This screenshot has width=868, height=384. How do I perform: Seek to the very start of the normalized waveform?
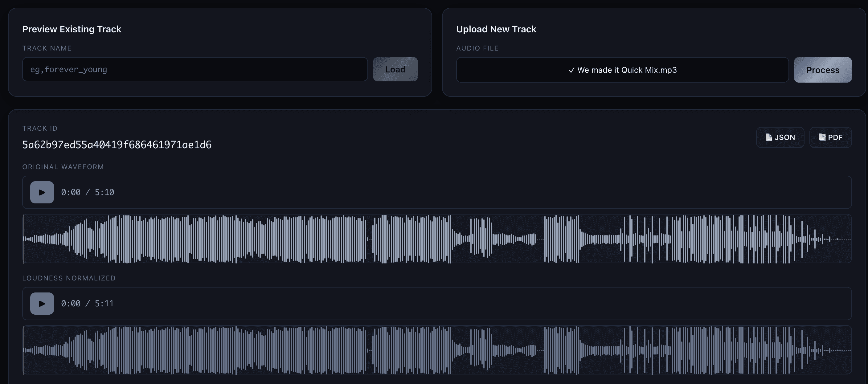pyautogui.click(x=24, y=350)
